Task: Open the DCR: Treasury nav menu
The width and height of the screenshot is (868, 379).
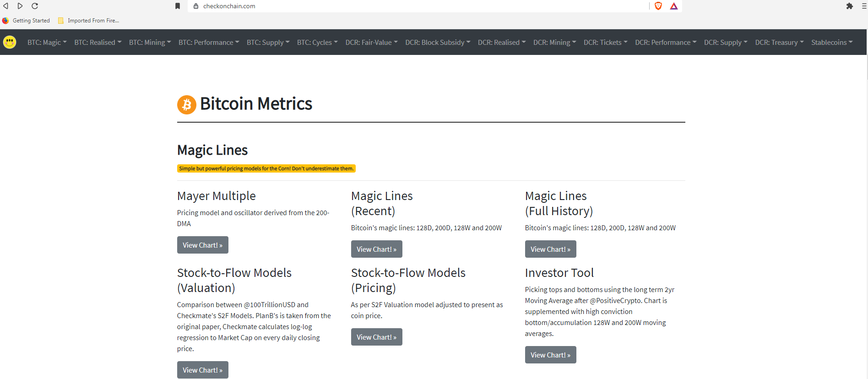Action: point(780,42)
